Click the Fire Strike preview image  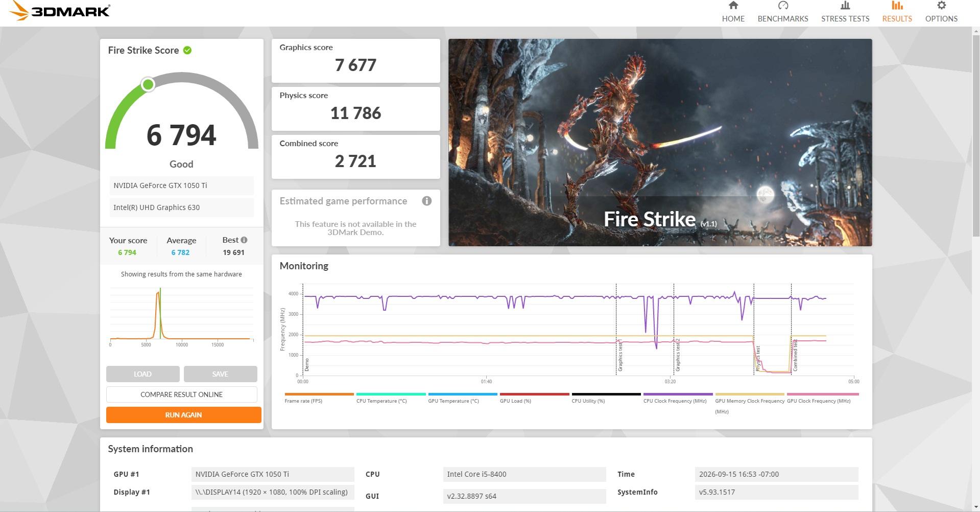(660, 143)
